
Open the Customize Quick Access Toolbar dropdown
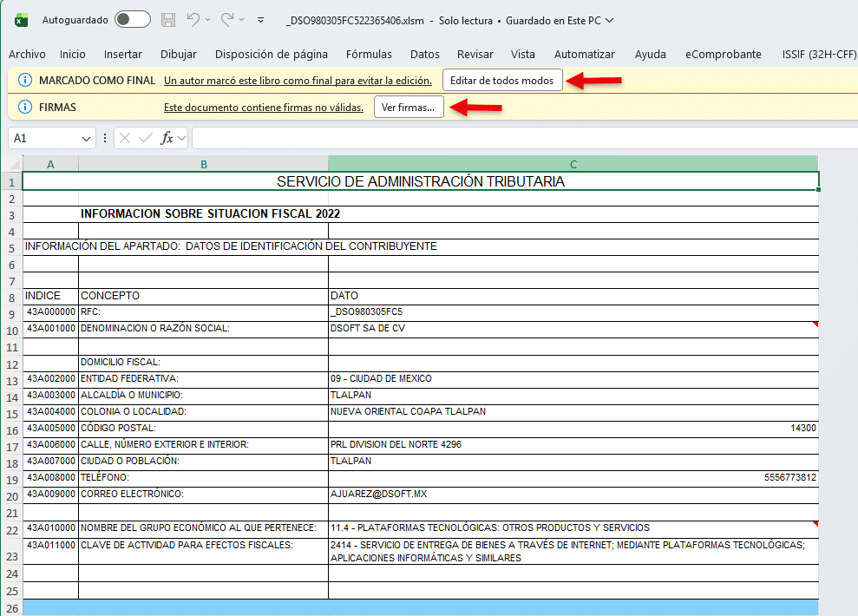tap(262, 19)
